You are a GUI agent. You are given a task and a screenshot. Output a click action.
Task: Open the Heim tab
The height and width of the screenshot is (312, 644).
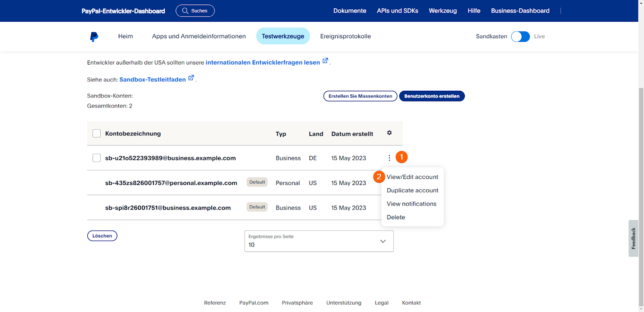click(x=126, y=36)
